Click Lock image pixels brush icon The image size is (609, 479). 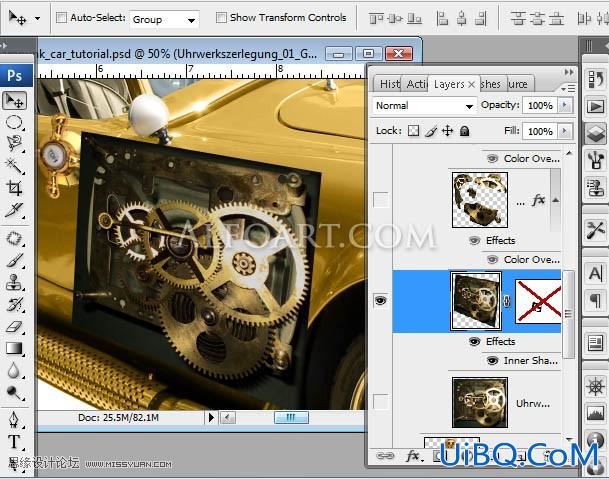pos(431,131)
